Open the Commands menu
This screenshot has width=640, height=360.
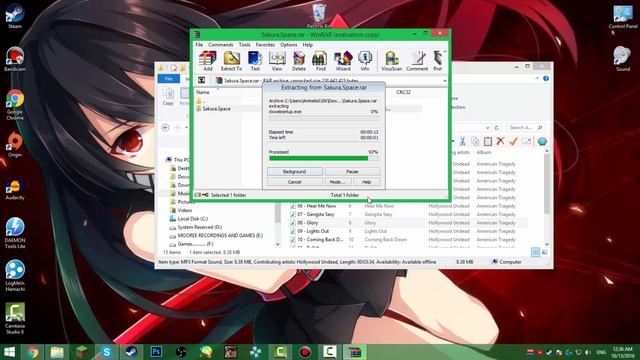220,44
